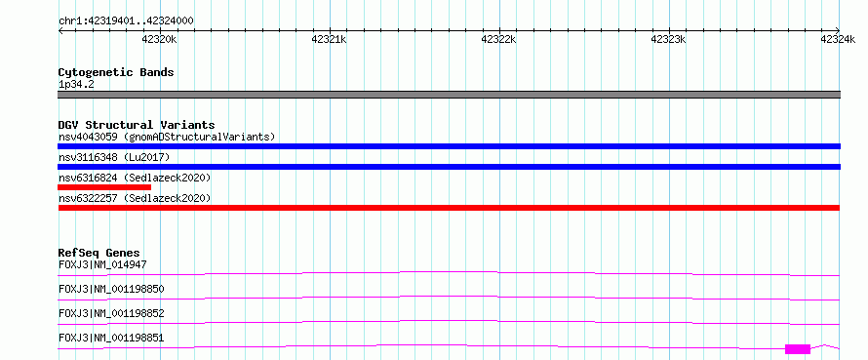This screenshot has width=868, height=360.
Task: Open the RefSeq Genes track heading
Action: coord(99,253)
